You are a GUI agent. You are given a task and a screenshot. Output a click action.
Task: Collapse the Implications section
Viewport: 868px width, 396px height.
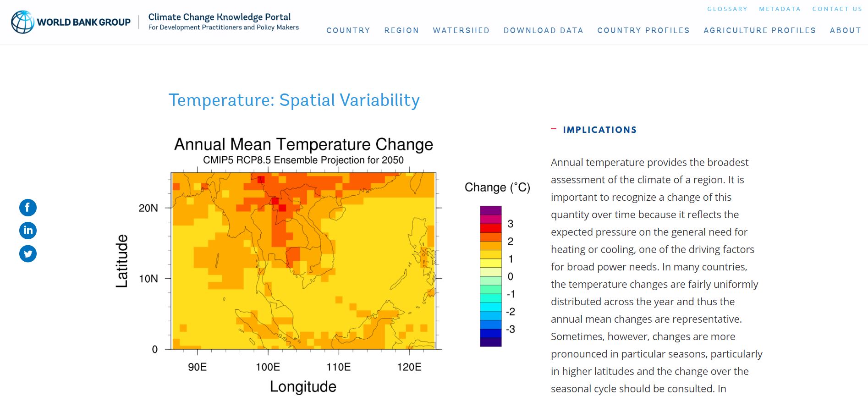click(x=554, y=130)
